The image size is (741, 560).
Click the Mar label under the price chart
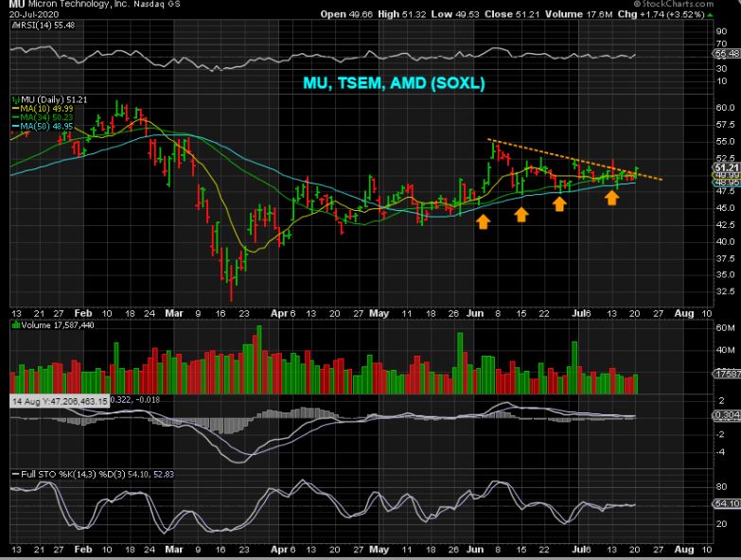click(174, 313)
